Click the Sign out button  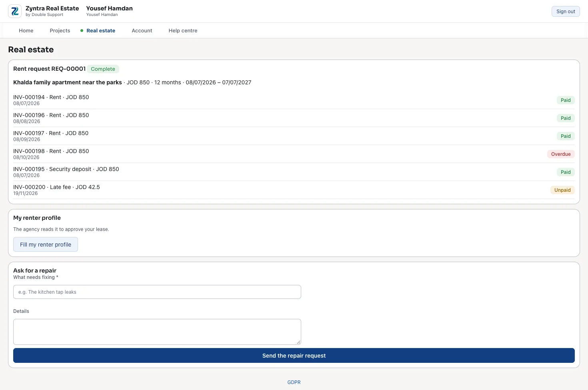tap(566, 12)
